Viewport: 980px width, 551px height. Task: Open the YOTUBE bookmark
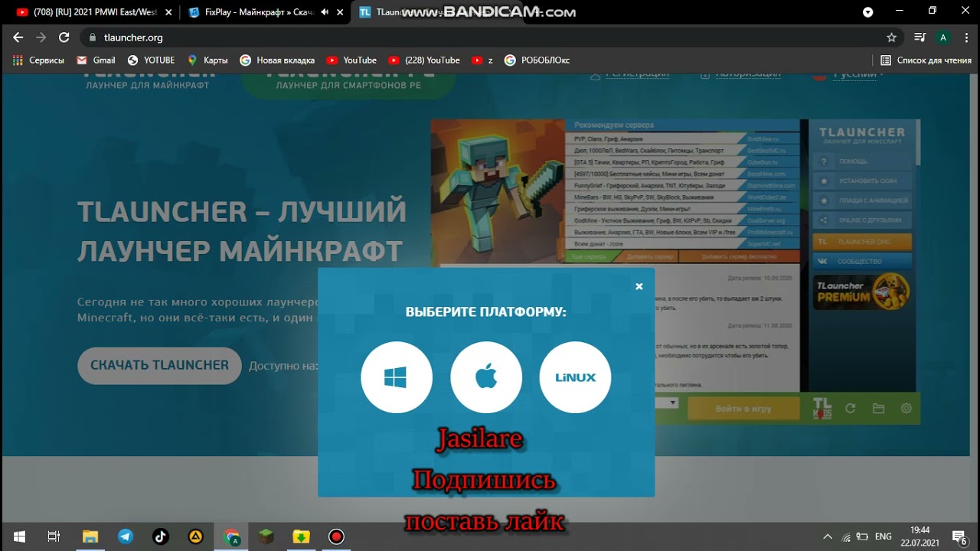(x=151, y=60)
